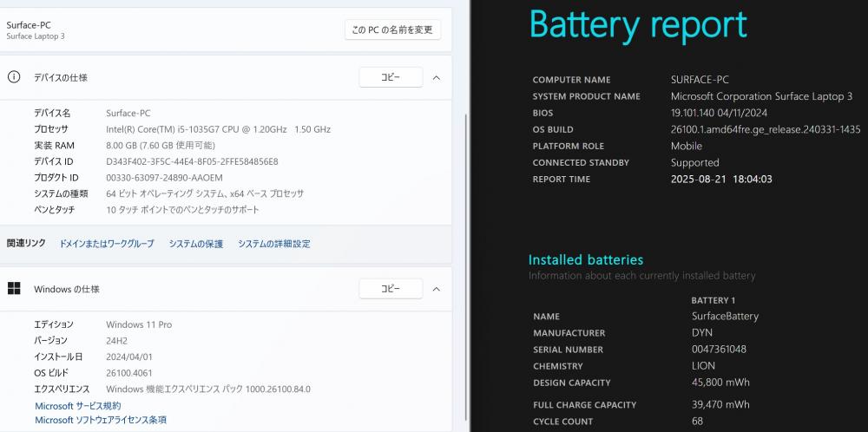Select the OS BUILD value 26100.1.amd64fre
Image resolution: width=868 pixels, height=432 pixels.
point(766,129)
